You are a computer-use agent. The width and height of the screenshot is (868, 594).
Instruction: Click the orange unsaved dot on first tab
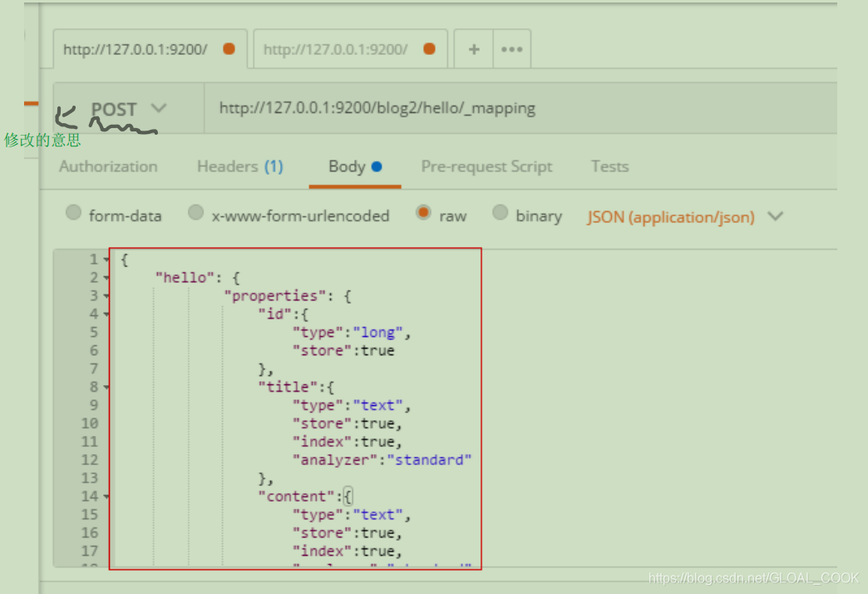pyautogui.click(x=229, y=49)
